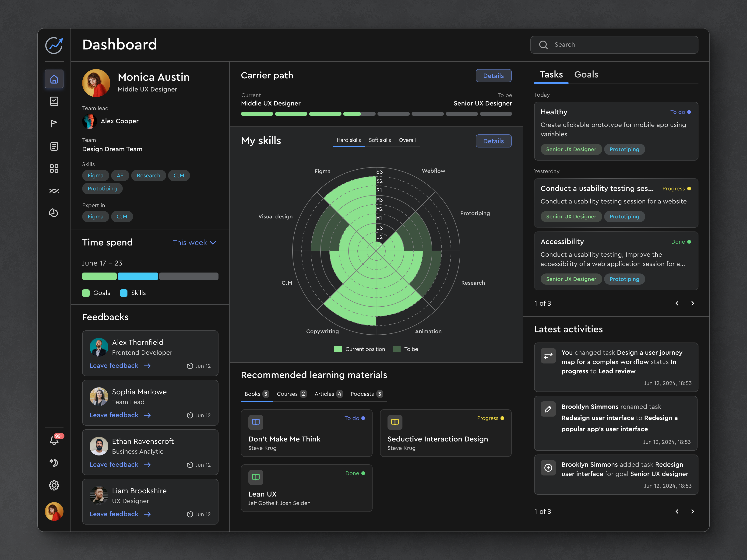The width and height of the screenshot is (747, 560).
Task: Open the Tasks checklist icon in sidebar
Action: (x=54, y=101)
